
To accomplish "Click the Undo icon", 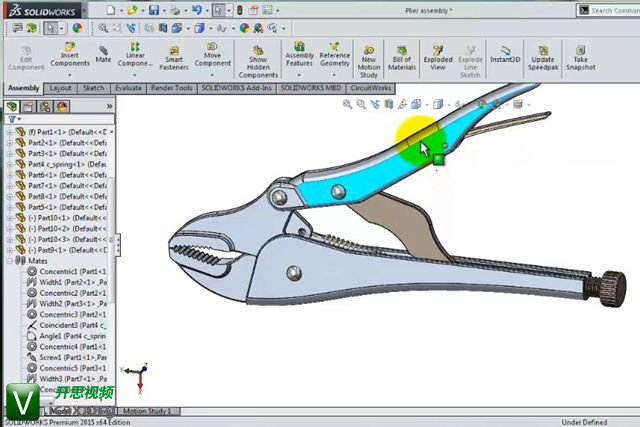I will tap(197, 10).
